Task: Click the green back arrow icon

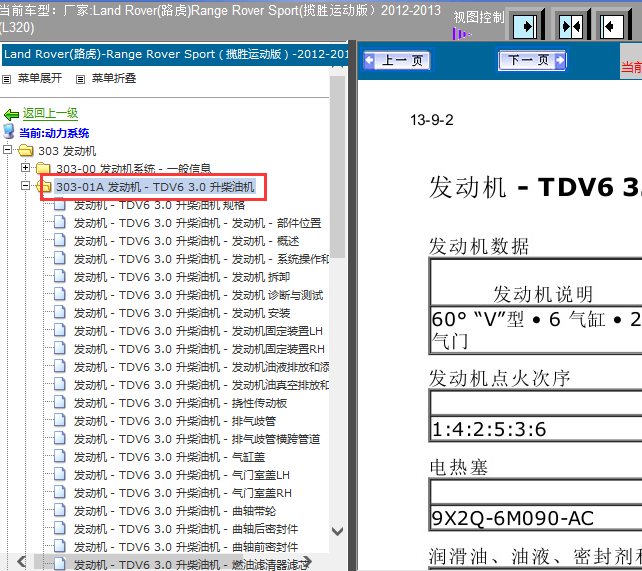Action: [x=11, y=115]
